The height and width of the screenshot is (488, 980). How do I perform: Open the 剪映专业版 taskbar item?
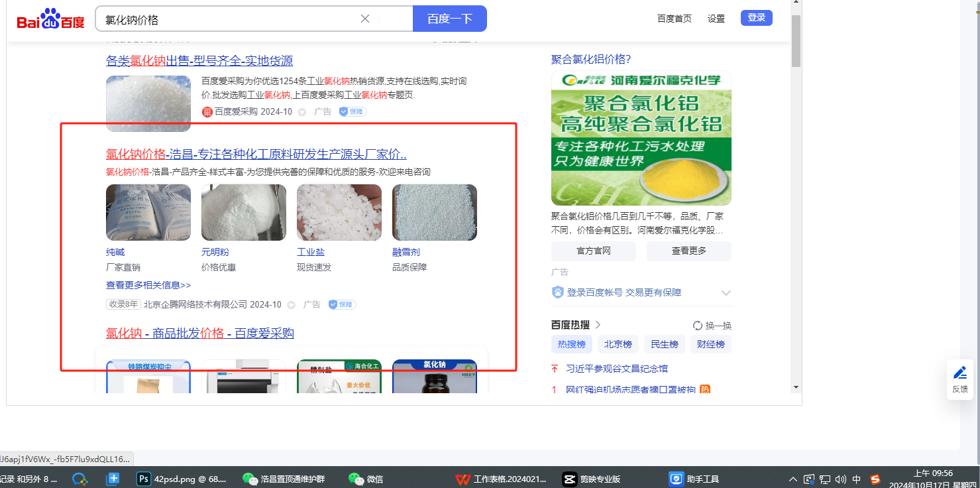(592, 479)
